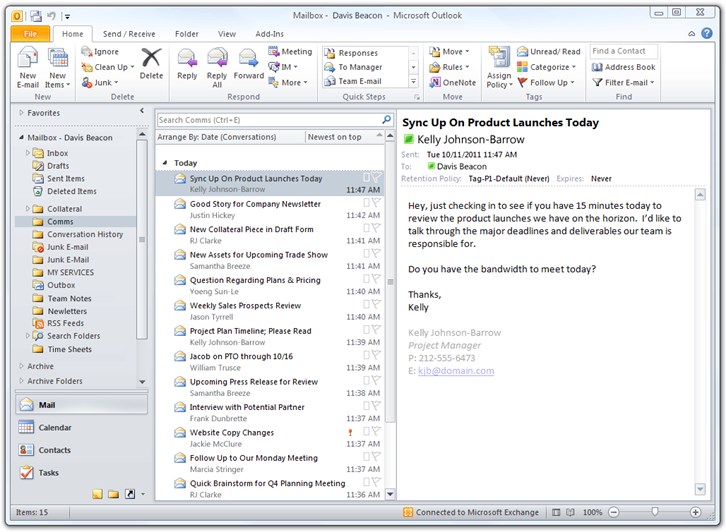Open Assign Policy menu
726x532 pixels.
[x=499, y=68]
